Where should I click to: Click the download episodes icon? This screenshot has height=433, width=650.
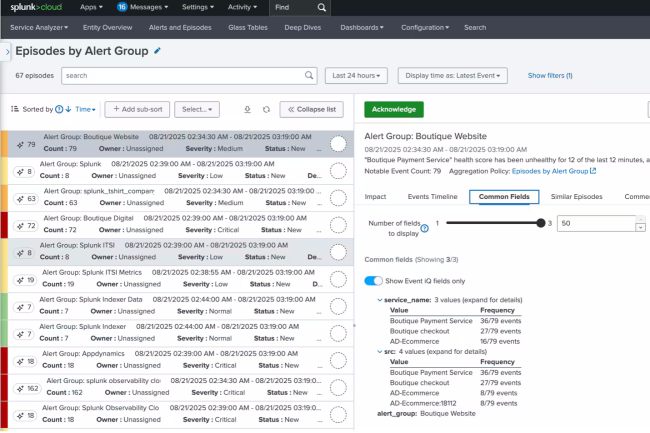pyautogui.click(x=248, y=109)
